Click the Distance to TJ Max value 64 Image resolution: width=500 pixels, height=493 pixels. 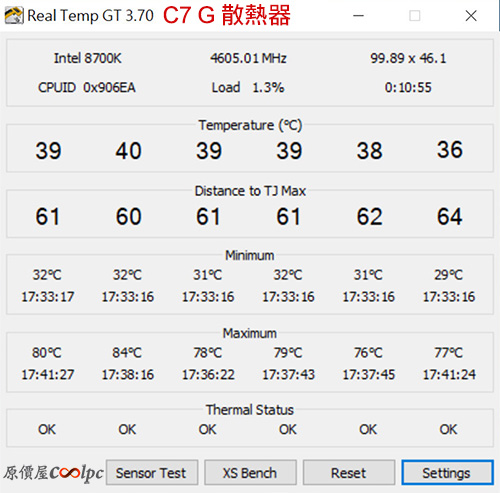pos(450,217)
